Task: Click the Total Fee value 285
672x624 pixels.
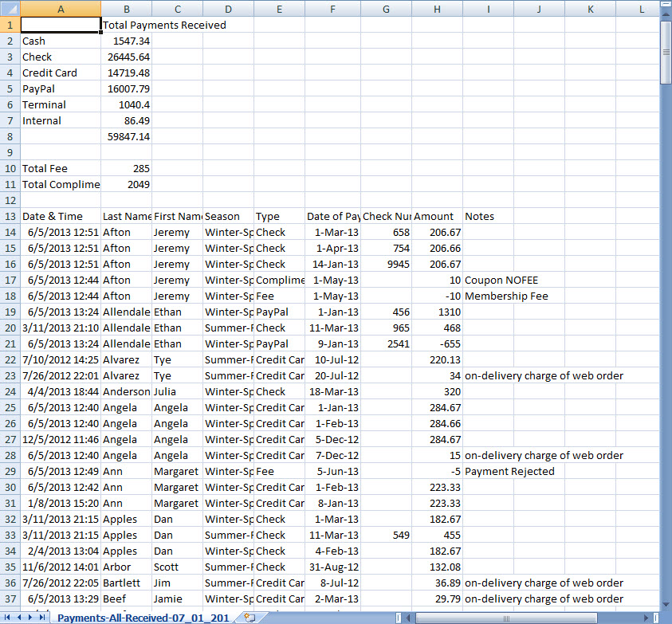Action: (127, 168)
